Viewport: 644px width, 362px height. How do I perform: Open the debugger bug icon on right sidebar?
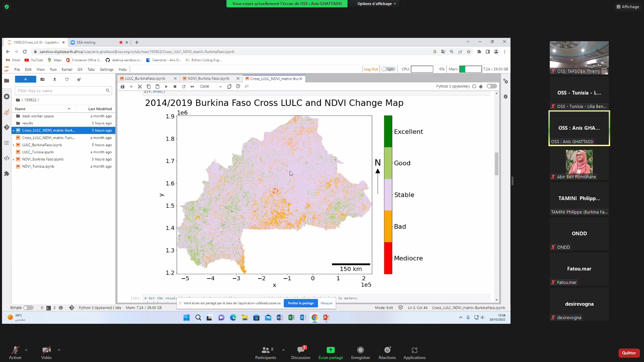pyautogui.click(x=505, y=97)
